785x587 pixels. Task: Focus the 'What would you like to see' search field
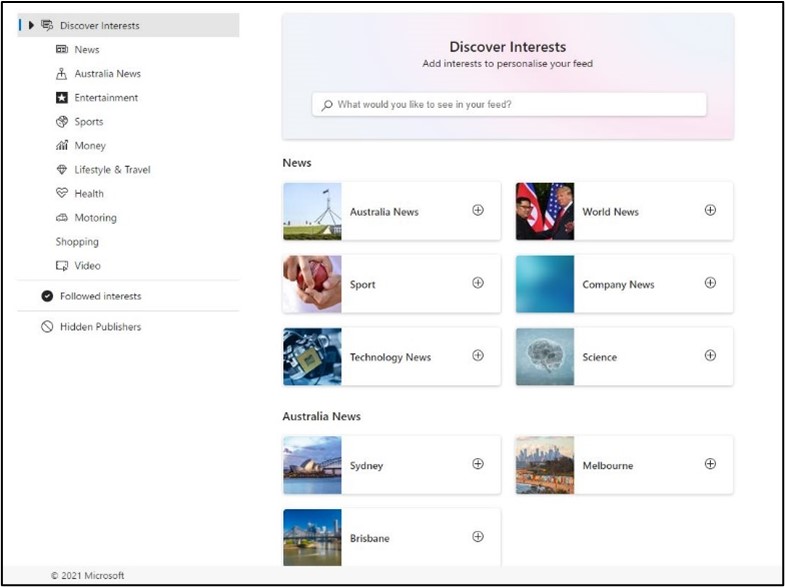(x=509, y=105)
